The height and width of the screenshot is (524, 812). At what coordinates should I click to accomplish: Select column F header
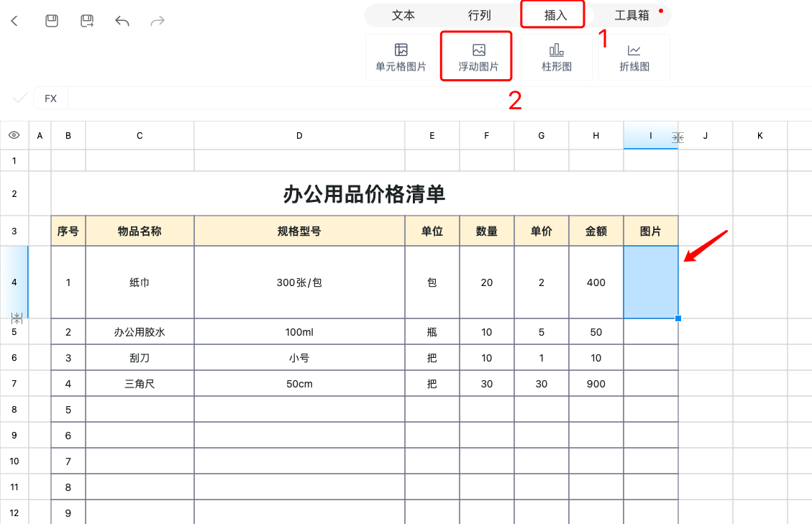click(x=487, y=136)
